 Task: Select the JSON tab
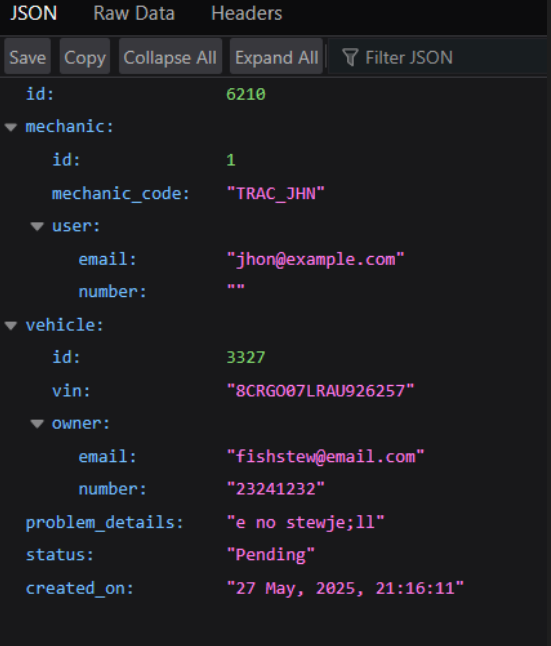[33, 13]
